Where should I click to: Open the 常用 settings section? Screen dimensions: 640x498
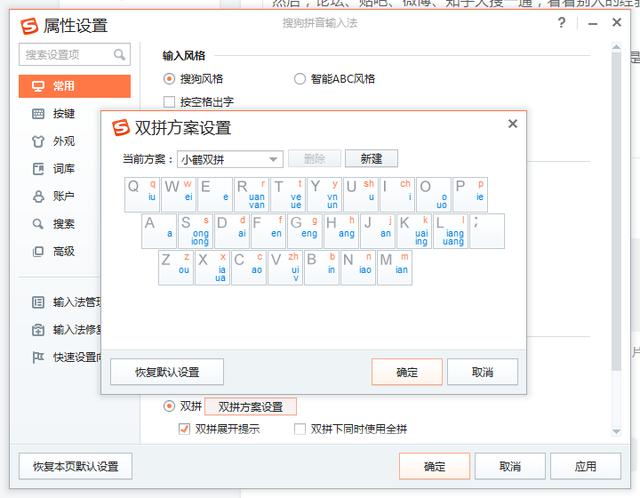click(75, 86)
